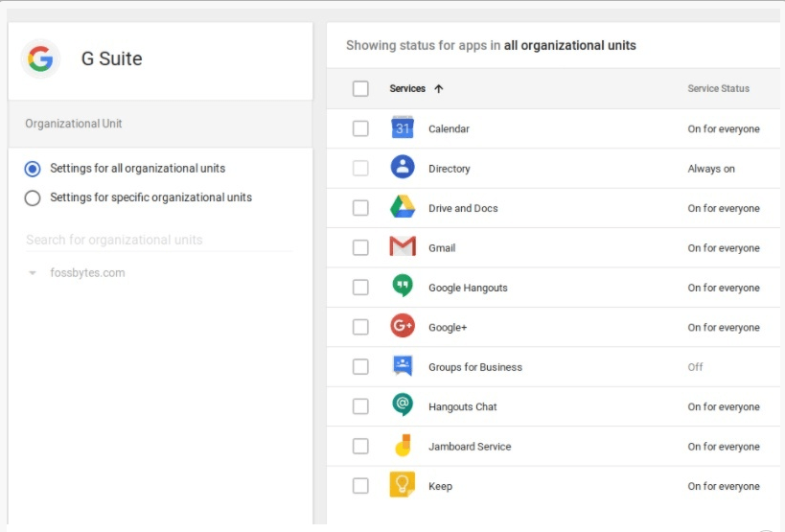
Task: Click Gmail's 'On for everyone' status
Action: point(724,247)
